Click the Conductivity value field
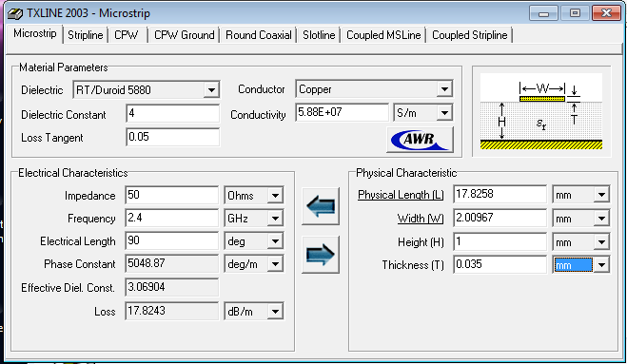The height and width of the screenshot is (364, 627). (342, 112)
